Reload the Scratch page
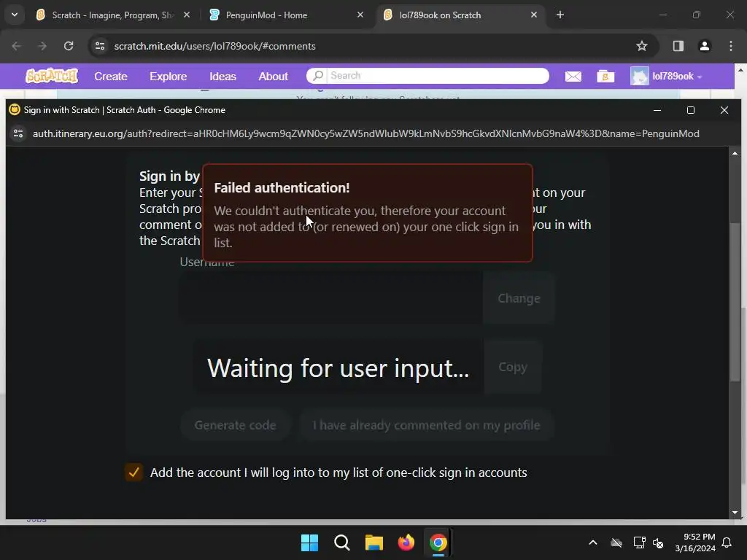Screen dimensions: 747x560 tap(69, 46)
